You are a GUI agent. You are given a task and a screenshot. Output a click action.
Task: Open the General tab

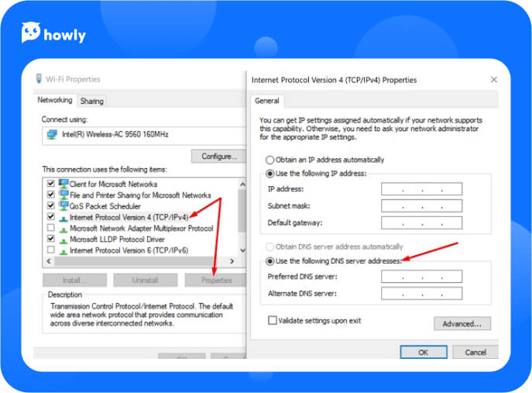point(267,101)
